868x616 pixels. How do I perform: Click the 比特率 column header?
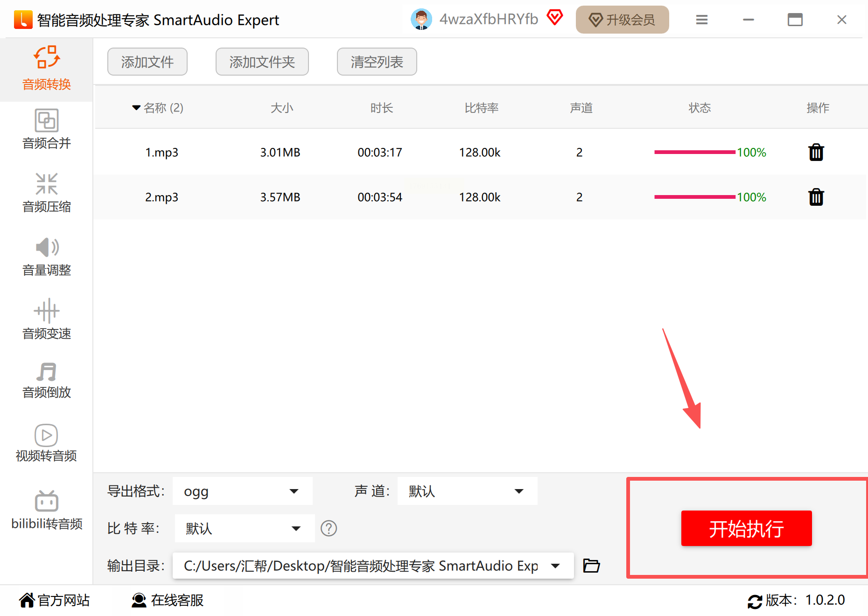point(482,108)
